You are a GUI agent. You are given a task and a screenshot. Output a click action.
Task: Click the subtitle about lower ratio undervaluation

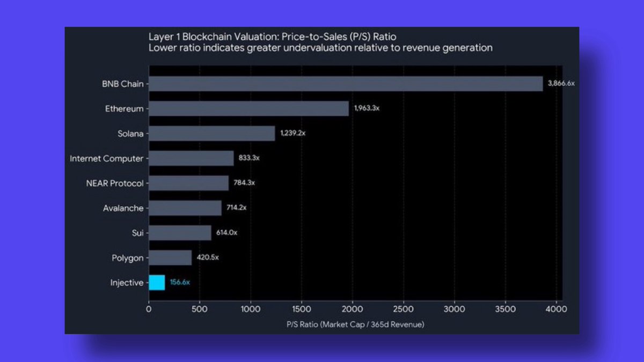[x=320, y=48]
